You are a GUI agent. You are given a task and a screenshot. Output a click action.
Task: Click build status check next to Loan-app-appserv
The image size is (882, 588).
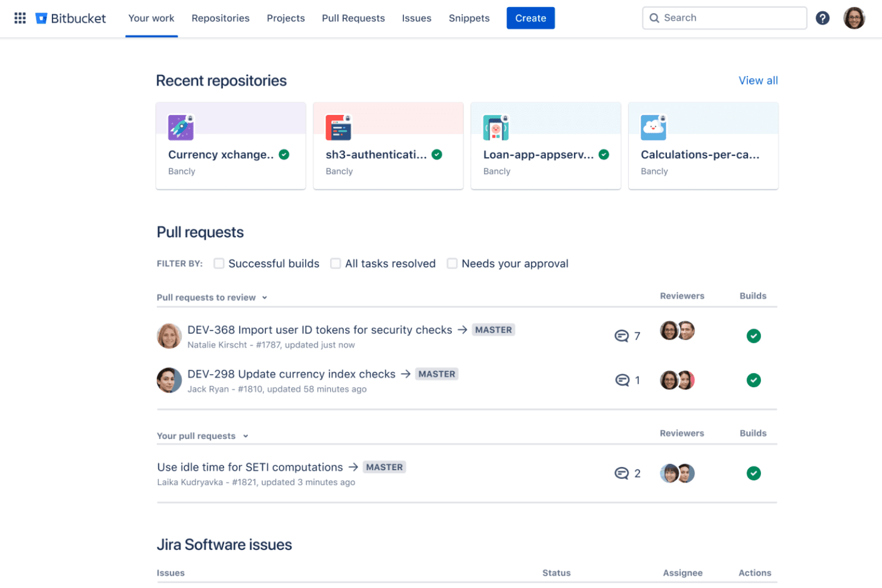coord(604,154)
